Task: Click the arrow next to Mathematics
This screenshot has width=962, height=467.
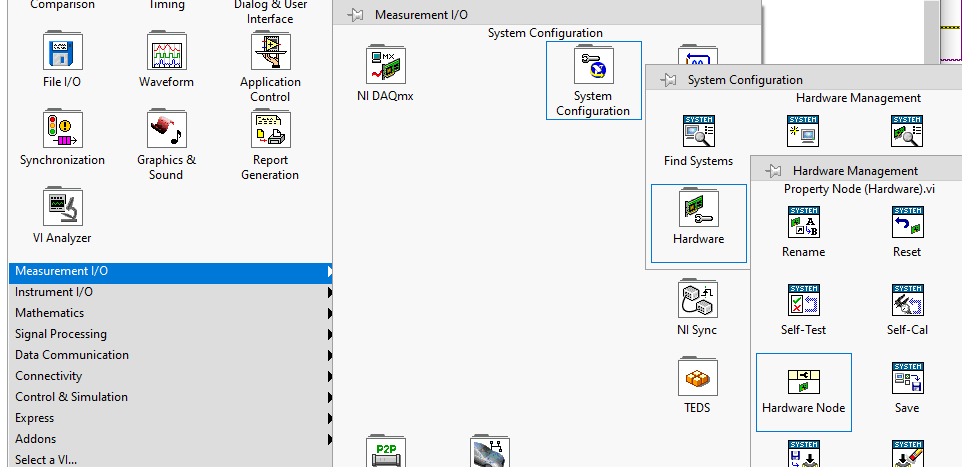Action: pyautogui.click(x=330, y=313)
